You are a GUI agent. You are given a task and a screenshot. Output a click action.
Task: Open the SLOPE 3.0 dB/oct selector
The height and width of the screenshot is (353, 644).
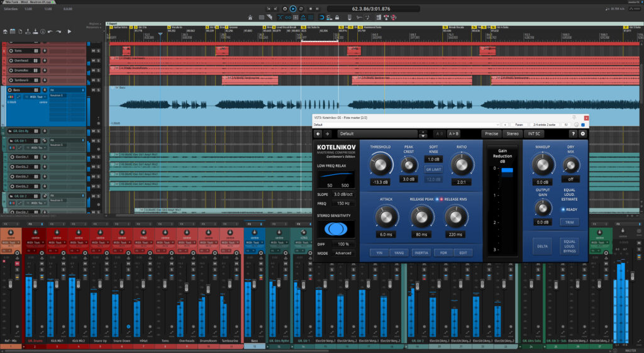pos(343,194)
